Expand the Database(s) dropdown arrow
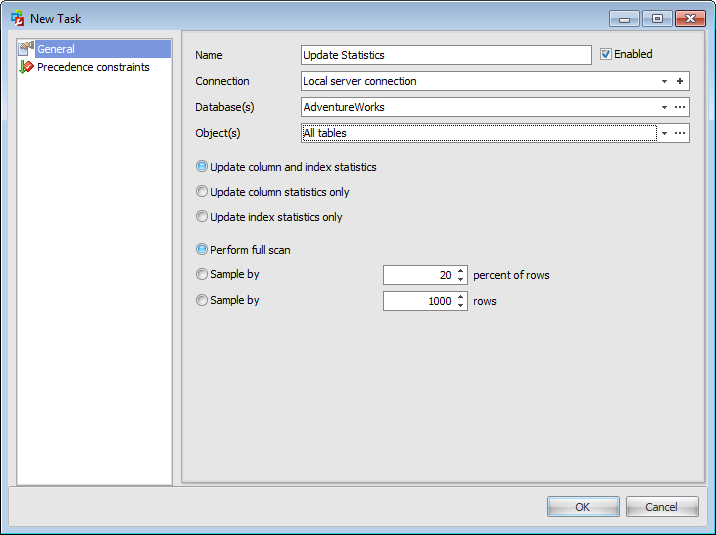716x535 pixels. point(664,107)
